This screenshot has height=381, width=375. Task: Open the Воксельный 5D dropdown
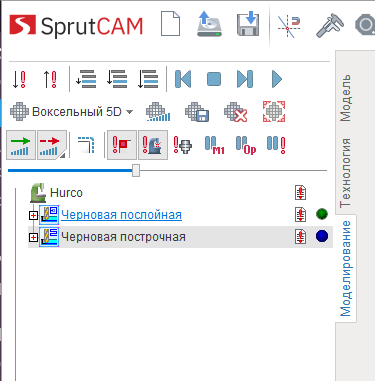[71, 112]
